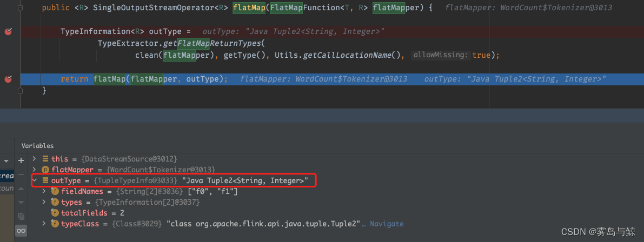Click Utils.getCallLocationName() in the code
The width and height of the screenshot is (644, 242).
tap(340, 55)
